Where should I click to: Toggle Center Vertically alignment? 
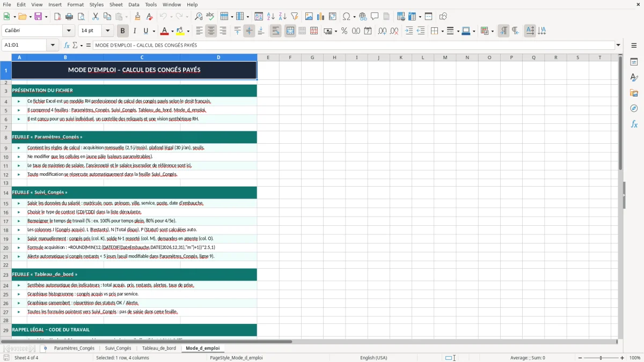pos(249,31)
